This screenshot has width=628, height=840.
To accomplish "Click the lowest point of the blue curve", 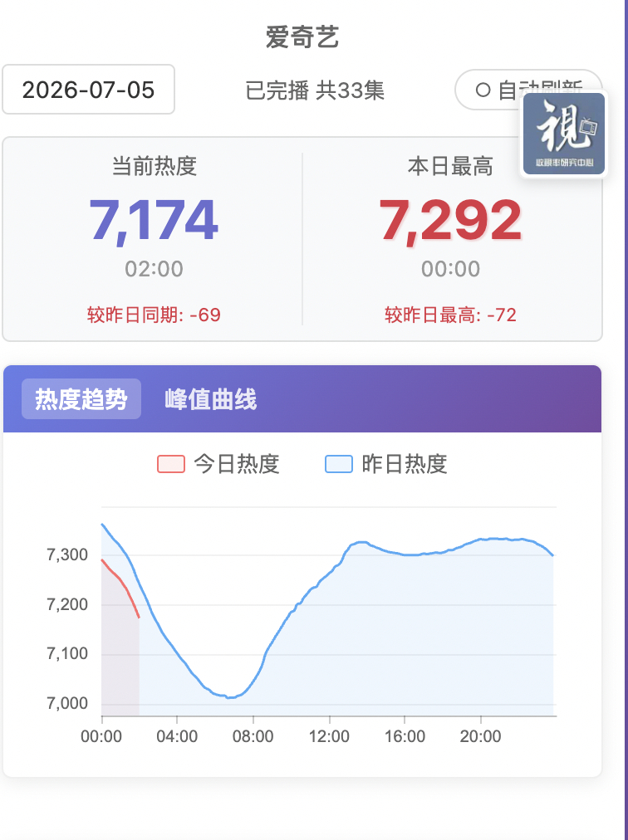I will [229, 697].
